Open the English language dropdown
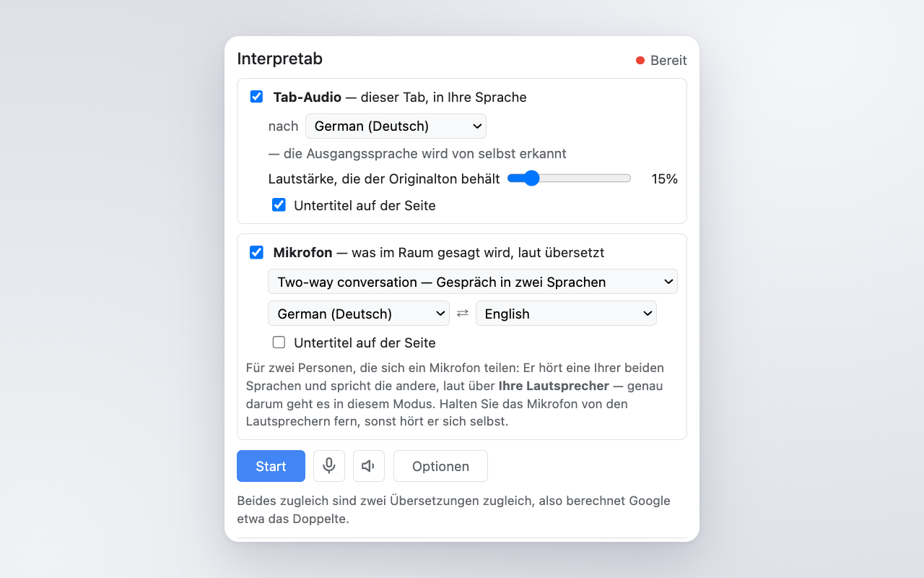This screenshot has height=578, width=924. [x=566, y=314]
